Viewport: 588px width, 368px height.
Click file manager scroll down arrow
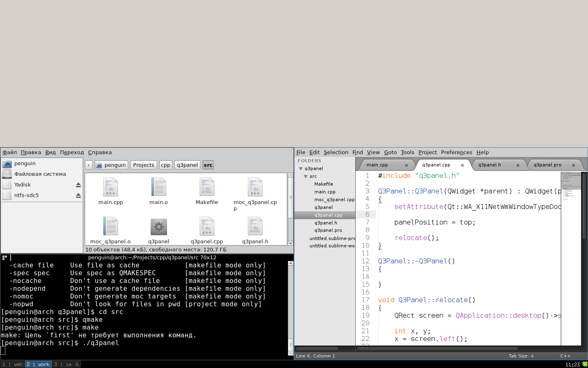291,243
